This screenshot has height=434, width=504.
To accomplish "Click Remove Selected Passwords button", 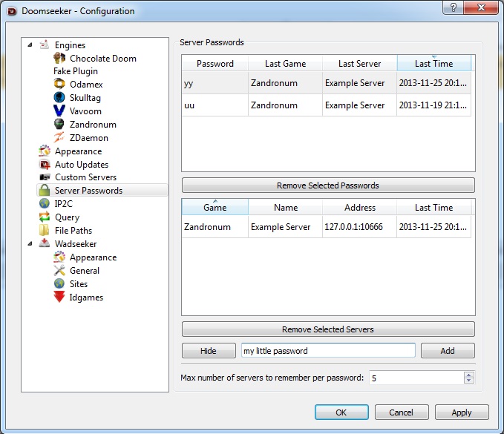I will point(327,185).
